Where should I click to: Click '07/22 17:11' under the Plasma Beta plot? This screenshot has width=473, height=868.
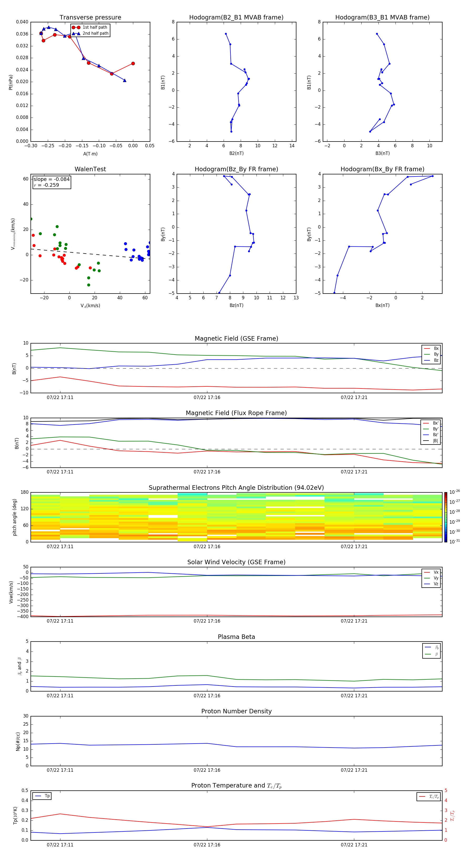[x=60, y=695]
